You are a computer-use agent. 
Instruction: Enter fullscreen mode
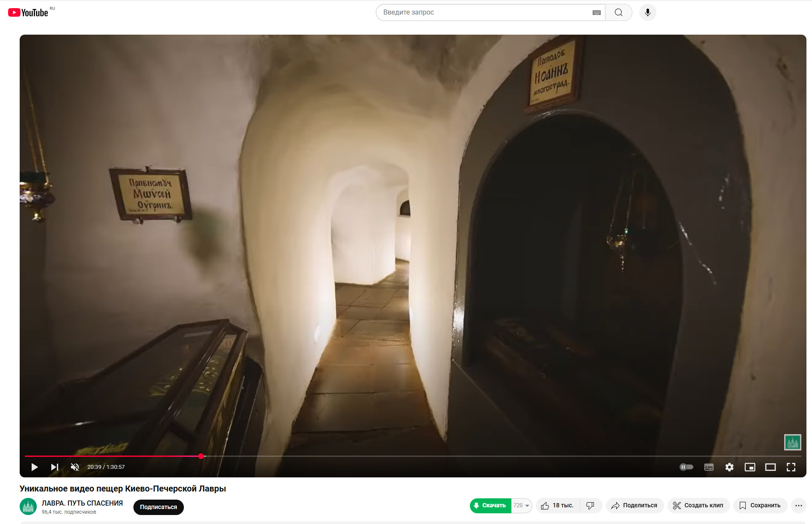click(x=791, y=467)
